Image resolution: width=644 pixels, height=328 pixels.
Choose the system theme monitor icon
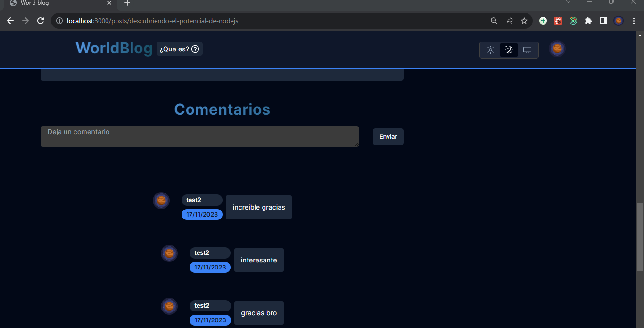[x=527, y=50]
